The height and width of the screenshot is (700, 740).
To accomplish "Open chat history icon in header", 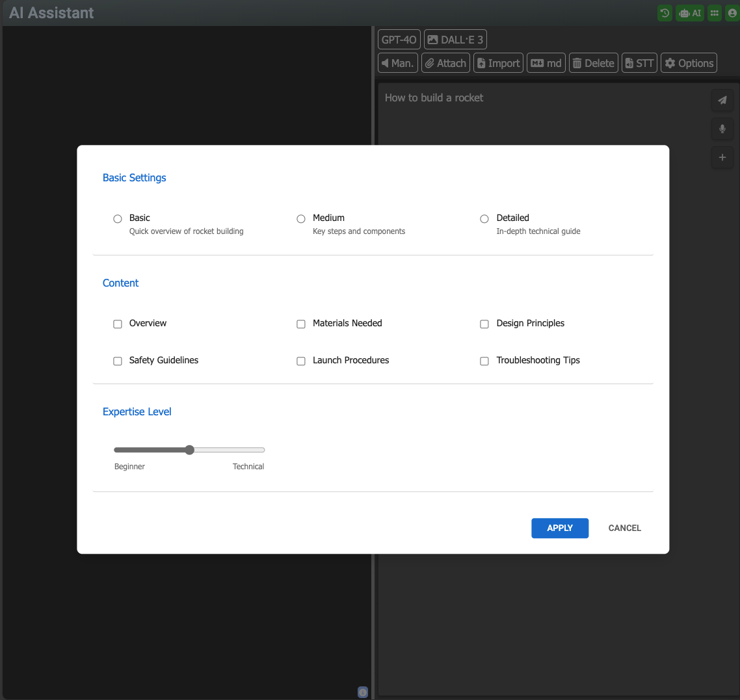I will pos(665,13).
